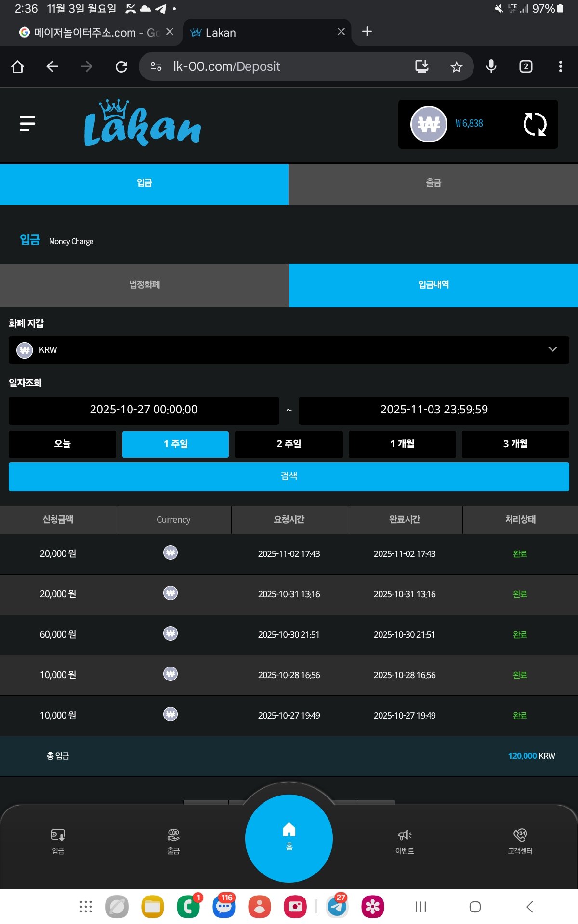Select the 3 개월 date range

(x=515, y=444)
